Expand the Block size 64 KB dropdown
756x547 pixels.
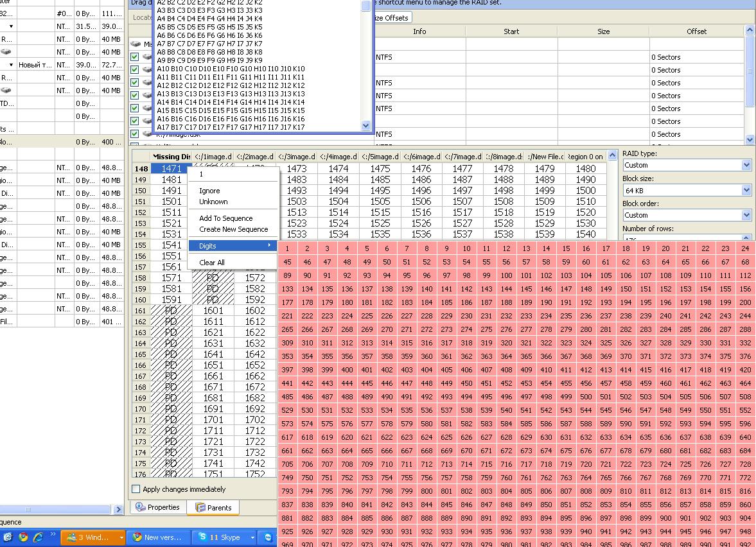[687, 190]
